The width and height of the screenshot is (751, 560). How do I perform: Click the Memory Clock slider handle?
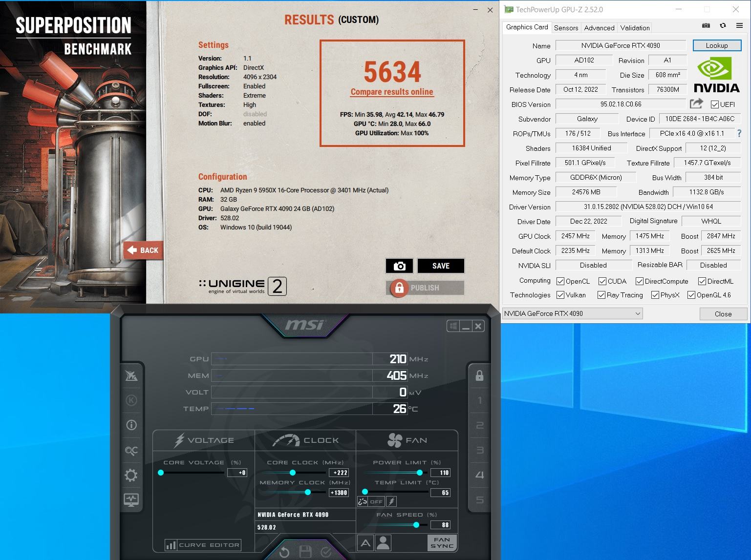pyautogui.click(x=308, y=492)
